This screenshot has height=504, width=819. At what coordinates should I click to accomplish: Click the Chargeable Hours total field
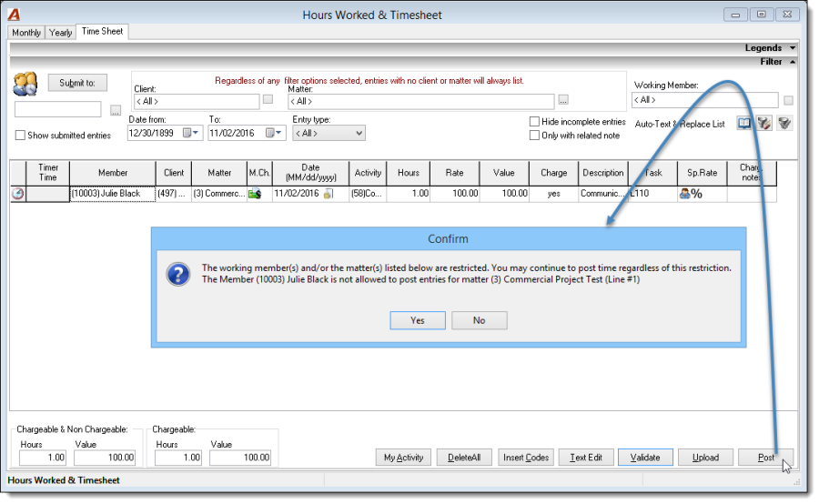(178, 458)
